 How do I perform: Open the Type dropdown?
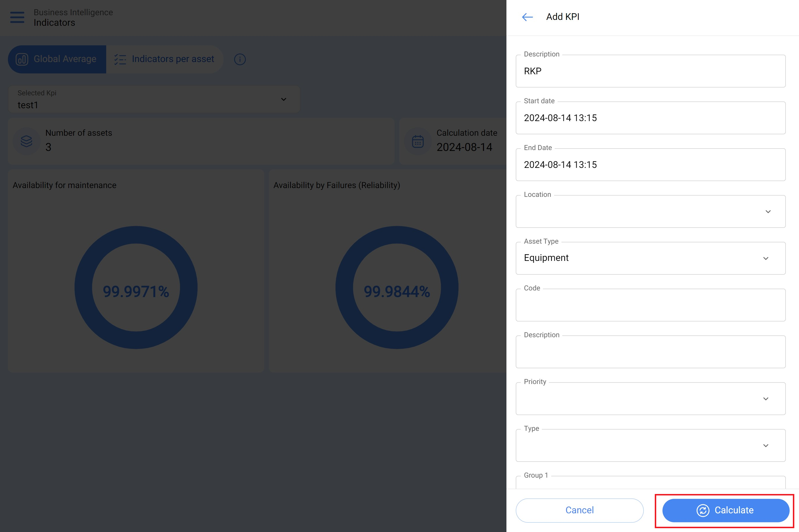pos(650,445)
